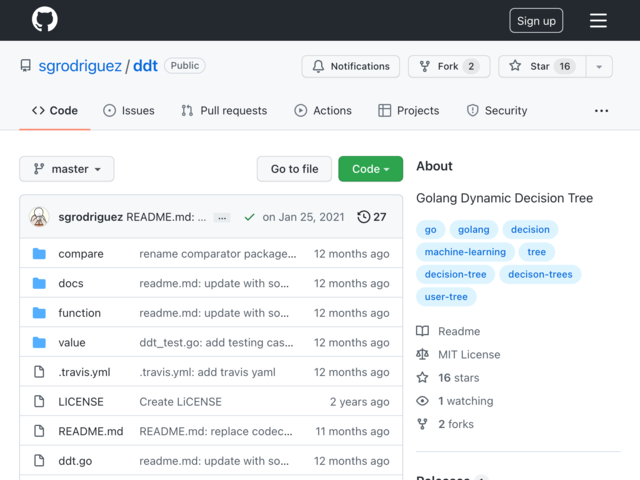This screenshot has width=640, height=480.
Task: Click the sgrodriguez avatar on latest commit
Action: (39, 217)
